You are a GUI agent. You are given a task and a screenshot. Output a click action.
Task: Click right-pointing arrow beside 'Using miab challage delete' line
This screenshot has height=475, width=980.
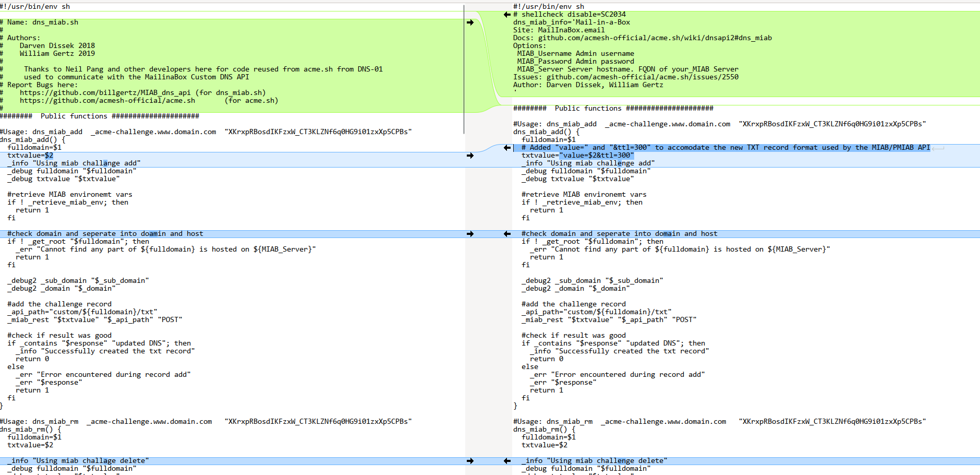click(x=470, y=461)
